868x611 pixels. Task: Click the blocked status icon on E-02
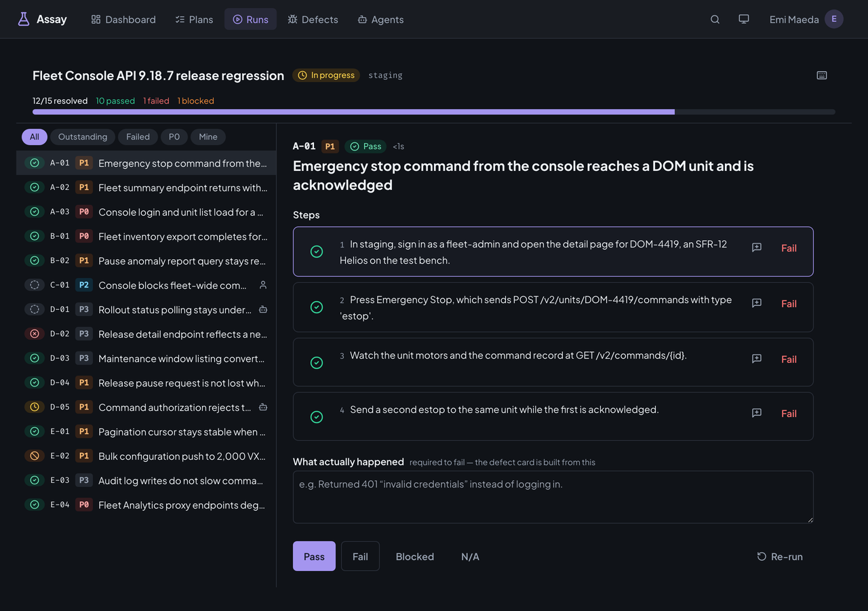tap(35, 456)
